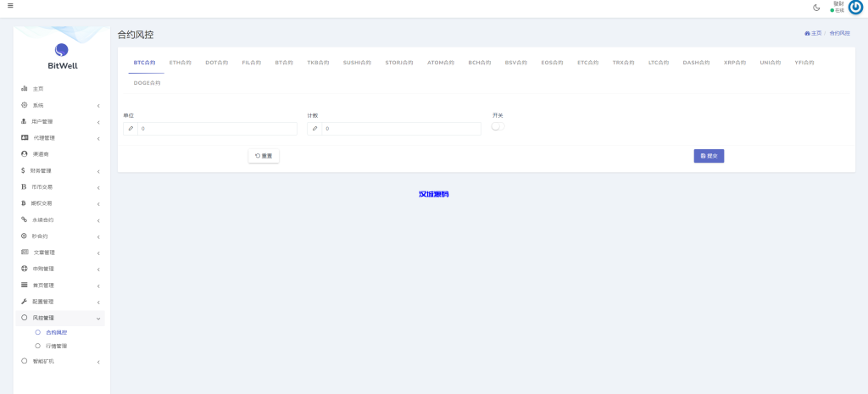Image resolution: width=868 pixels, height=394 pixels.
Task: Click the 主页 breadcrumb link
Action: pos(813,33)
